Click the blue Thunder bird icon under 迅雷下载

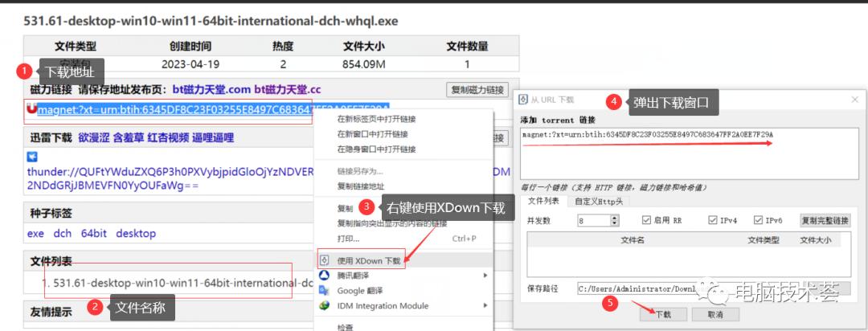click(31, 157)
